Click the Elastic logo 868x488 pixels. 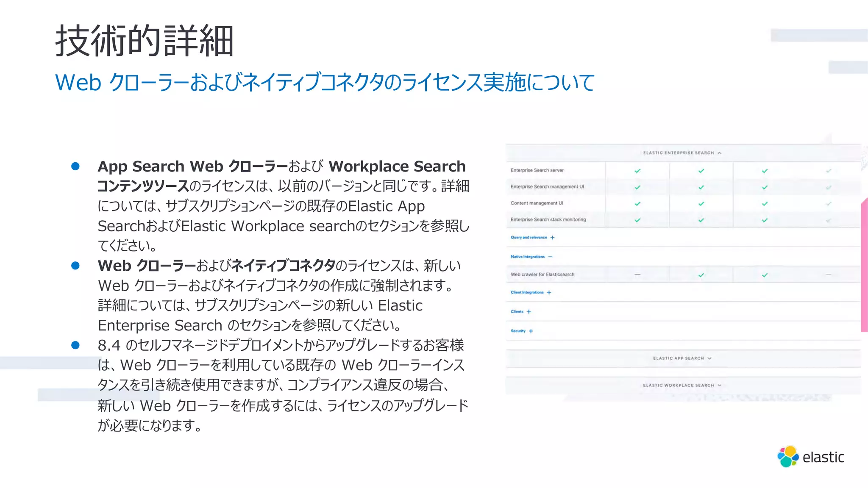810,457
